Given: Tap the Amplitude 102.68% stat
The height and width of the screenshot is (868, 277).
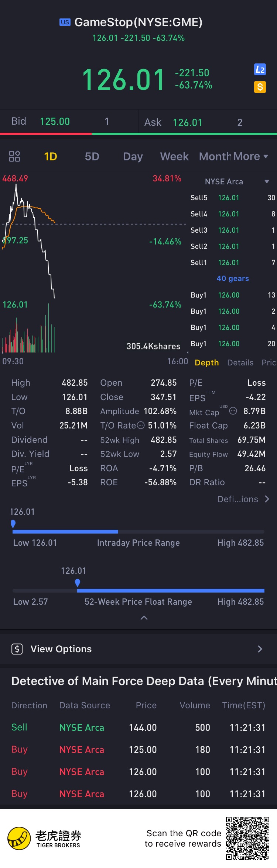Looking at the screenshot, I should 138,411.
